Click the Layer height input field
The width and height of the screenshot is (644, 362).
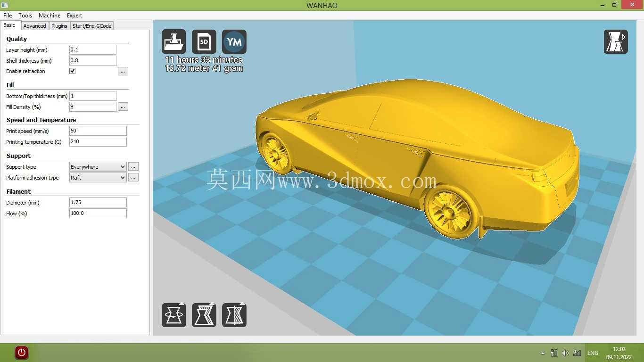pos(93,50)
